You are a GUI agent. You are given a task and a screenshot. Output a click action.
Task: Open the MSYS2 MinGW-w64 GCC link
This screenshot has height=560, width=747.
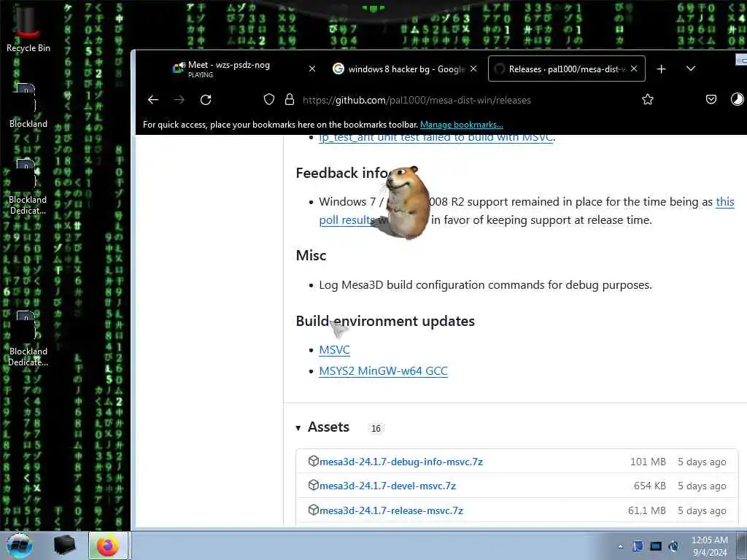(x=384, y=371)
